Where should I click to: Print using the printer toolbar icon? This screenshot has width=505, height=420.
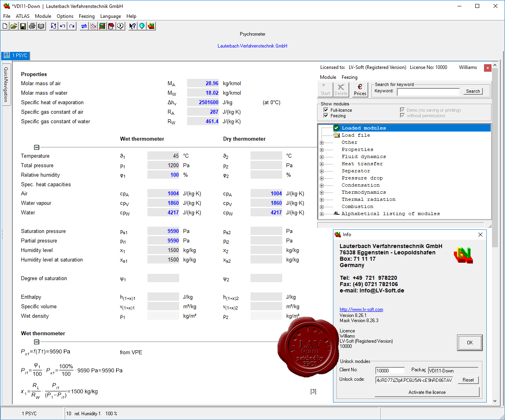pyautogui.click(x=32, y=26)
